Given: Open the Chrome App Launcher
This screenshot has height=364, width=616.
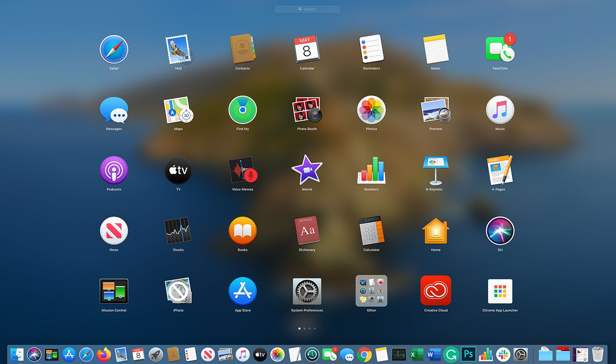Looking at the screenshot, I should tap(500, 291).
